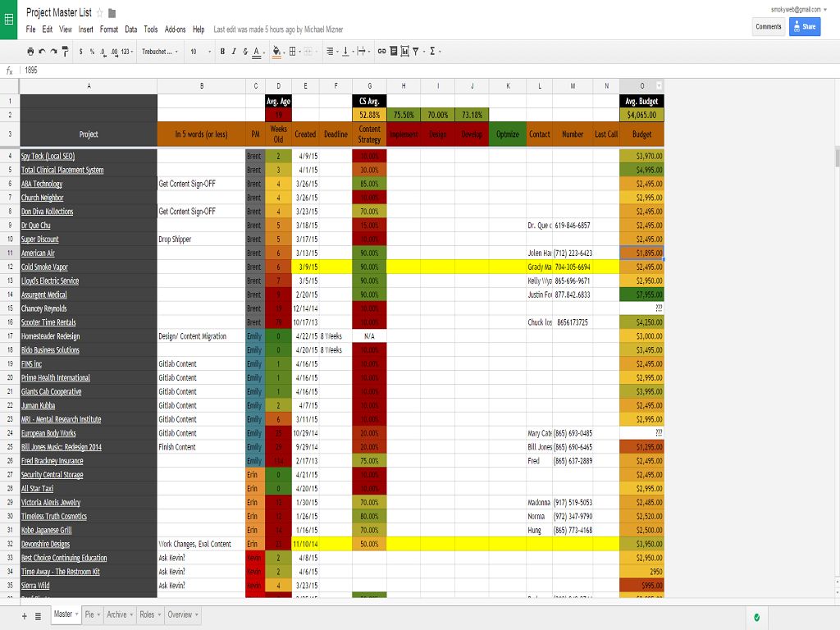The height and width of the screenshot is (630, 840).
Task: Open the Insert menu
Action: point(85,30)
